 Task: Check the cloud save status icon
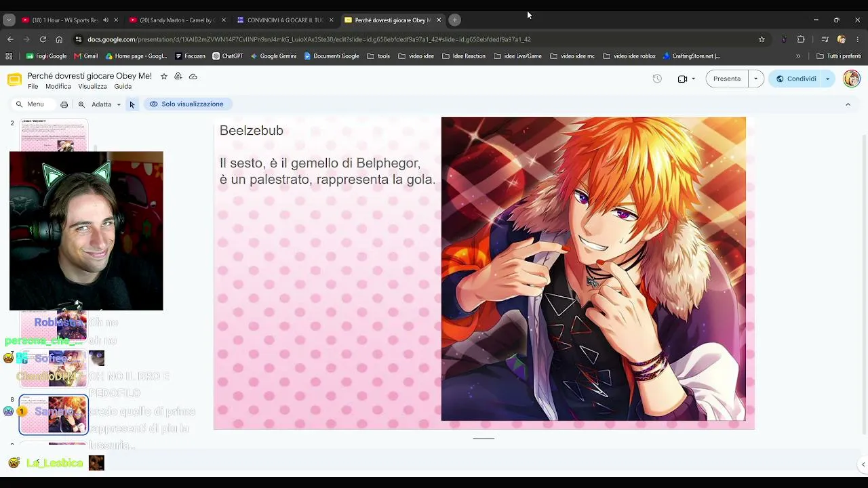click(x=193, y=77)
